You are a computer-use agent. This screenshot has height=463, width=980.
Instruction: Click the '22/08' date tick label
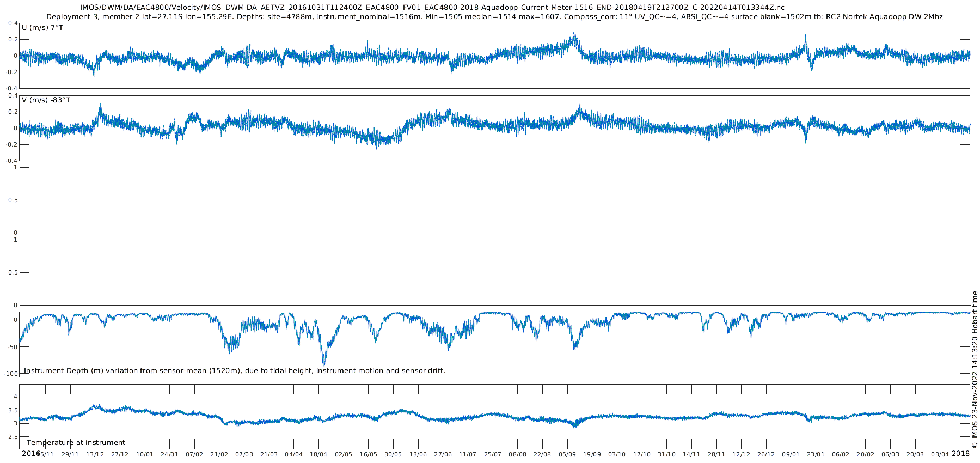542,454
